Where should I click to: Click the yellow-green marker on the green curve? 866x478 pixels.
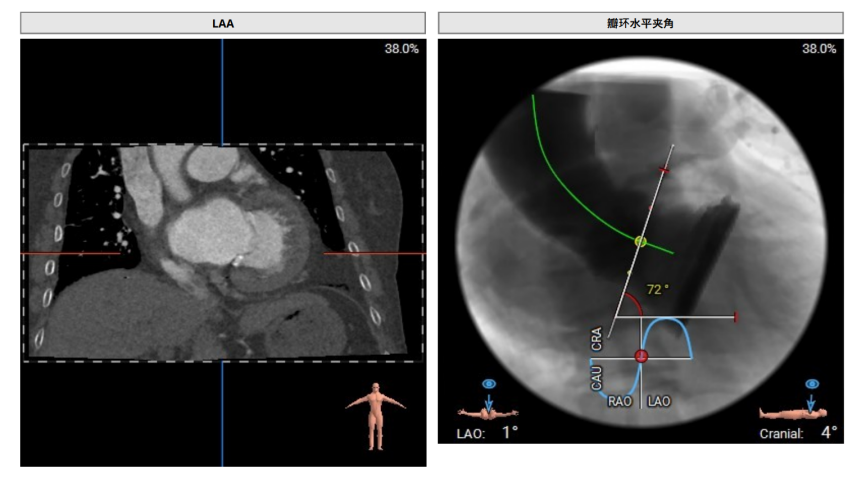(640, 241)
